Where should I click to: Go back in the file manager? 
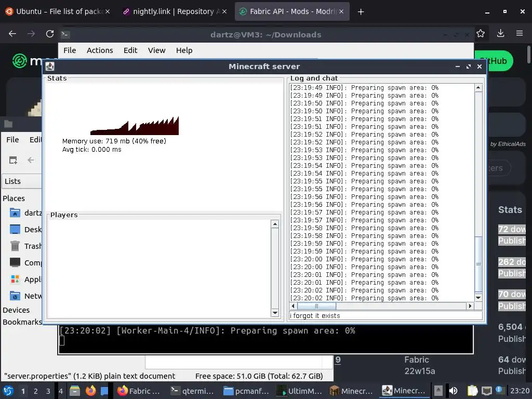coord(31,160)
